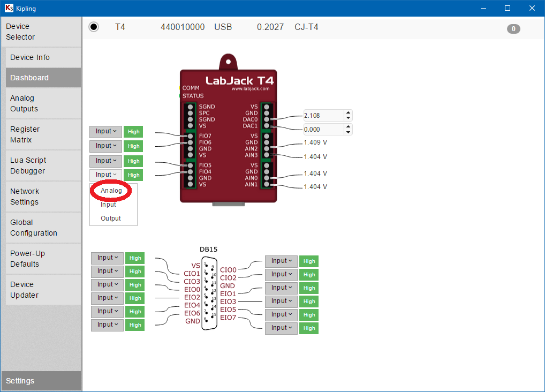This screenshot has height=392, width=545.
Task: Click the notification count badge
Action: tap(513, 29)
